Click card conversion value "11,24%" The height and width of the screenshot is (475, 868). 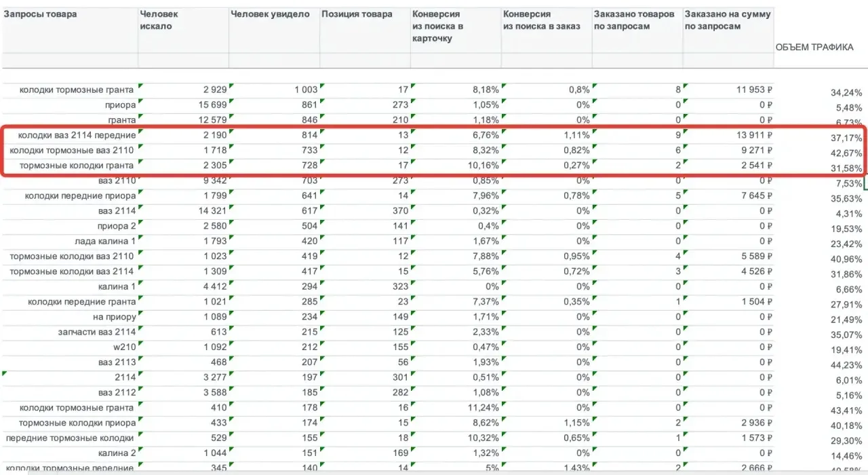pos(484,407)
